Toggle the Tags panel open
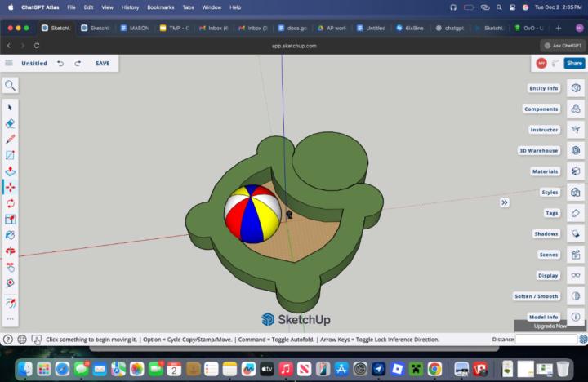 576,213
